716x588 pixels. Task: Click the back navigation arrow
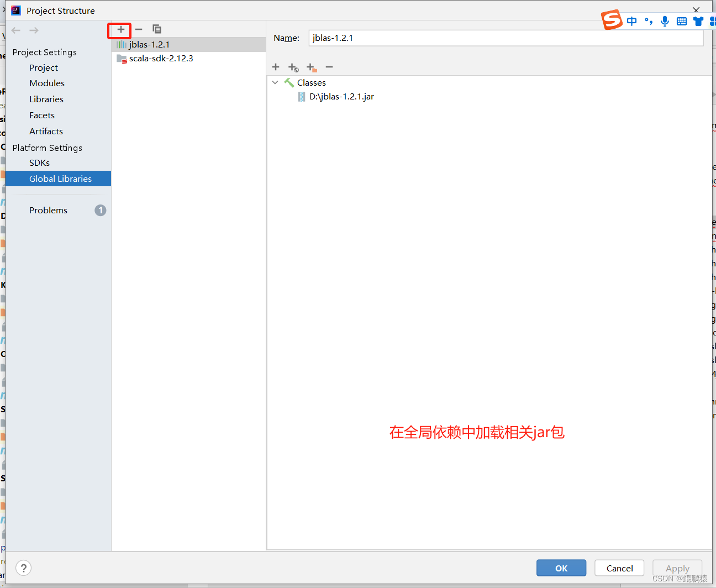click(x=15, y=30)
